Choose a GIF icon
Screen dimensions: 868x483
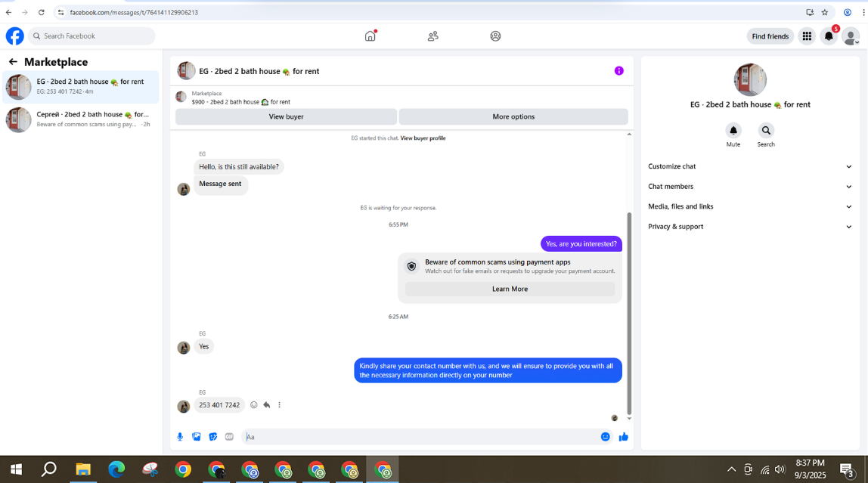[x=229, y=437]
